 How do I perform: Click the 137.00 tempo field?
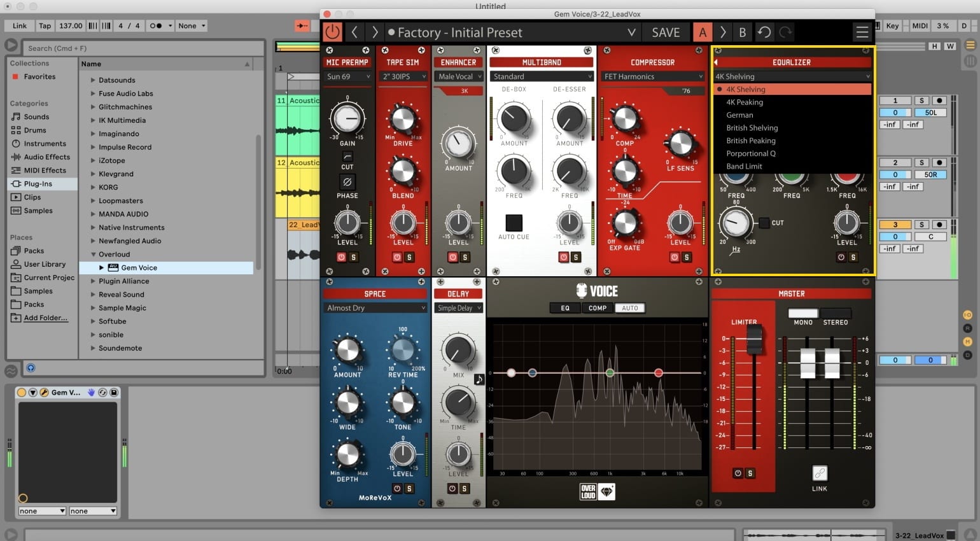point(71,26)
